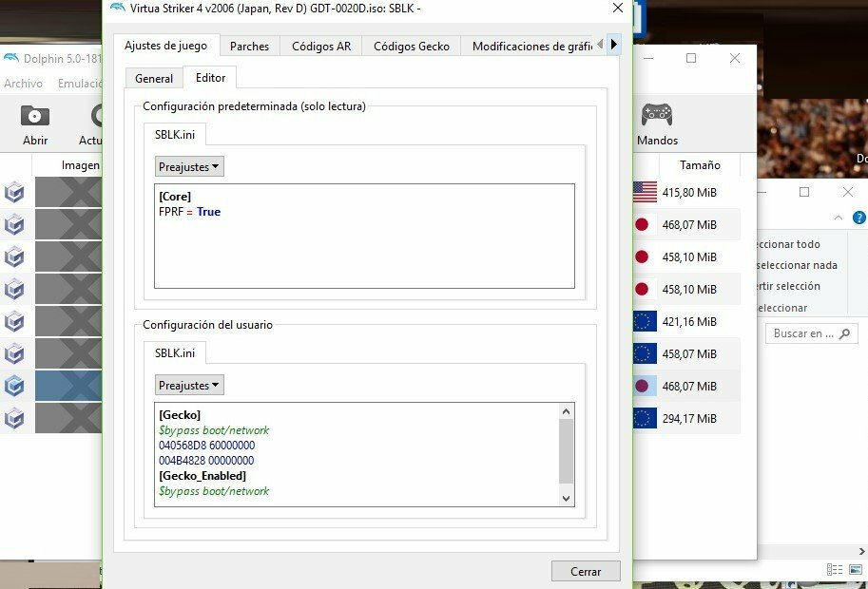Image resolution: width=868 pixels, height=589 pixels.
Task: Open the Archivo menu
Action: (23, 84)
